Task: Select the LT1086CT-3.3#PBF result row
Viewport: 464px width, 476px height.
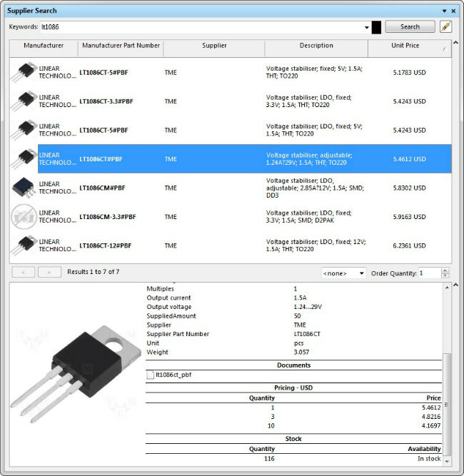Action: pyautogui.click(x=231, y=101)
